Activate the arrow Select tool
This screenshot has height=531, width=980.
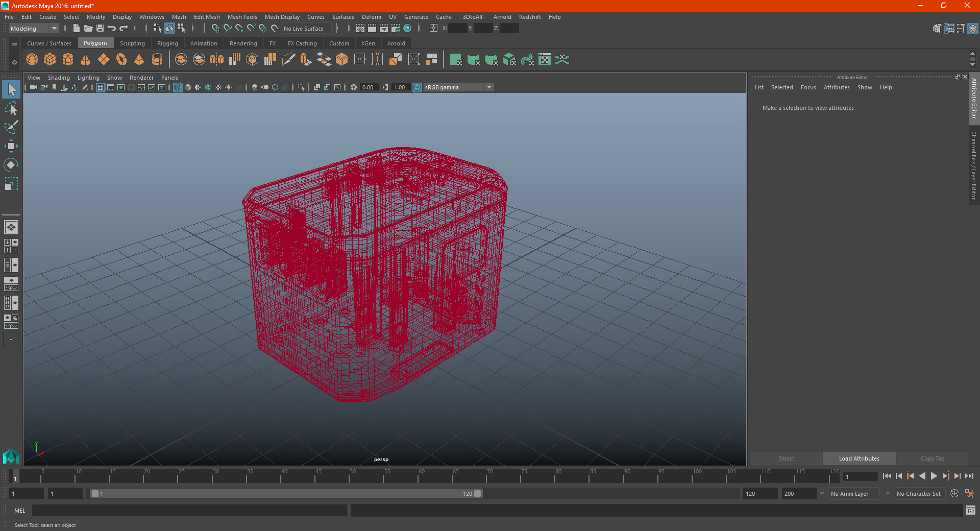point(11,89)
